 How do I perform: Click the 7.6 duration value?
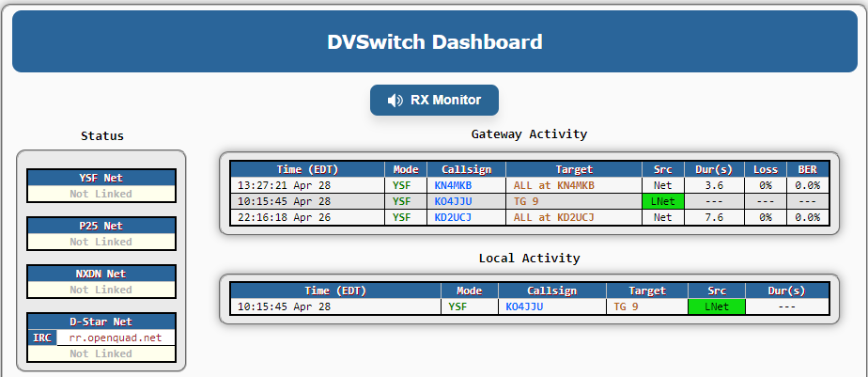[714, 217]
